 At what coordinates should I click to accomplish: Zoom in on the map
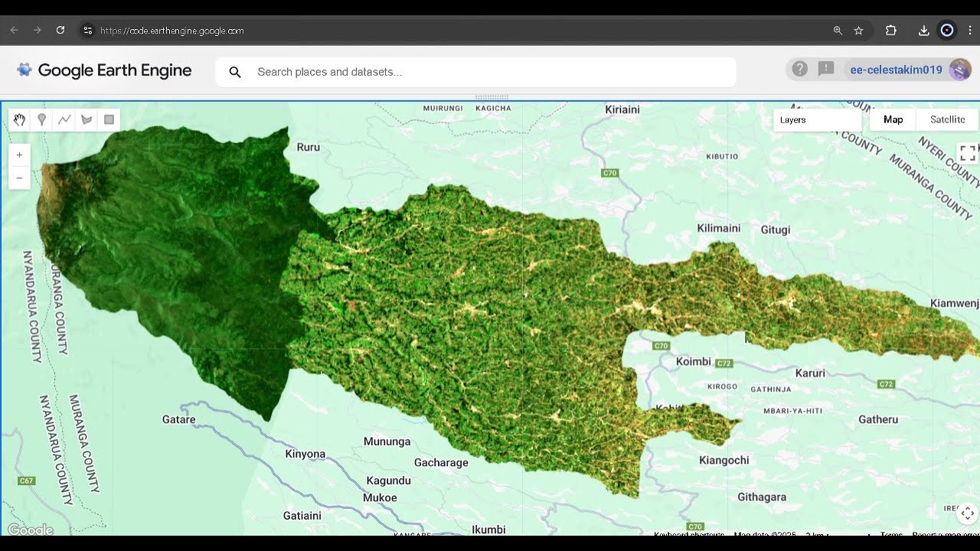(x=19, y=155)
